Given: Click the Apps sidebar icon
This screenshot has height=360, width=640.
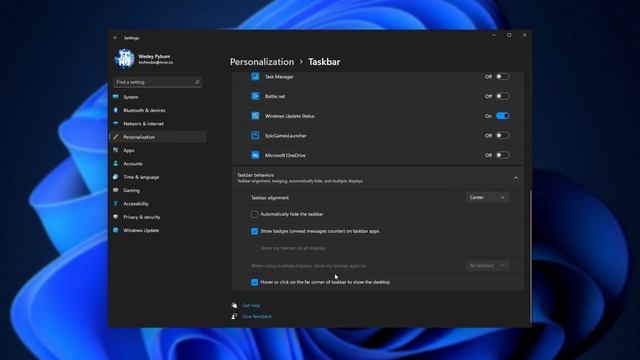Looking at the screenshot, I should tap(116, 150).
